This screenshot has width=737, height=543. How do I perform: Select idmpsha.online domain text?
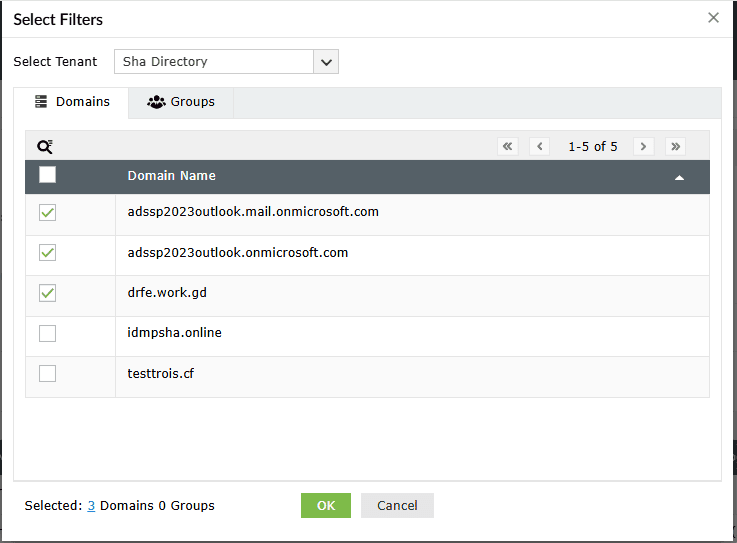tap(174, 333)
